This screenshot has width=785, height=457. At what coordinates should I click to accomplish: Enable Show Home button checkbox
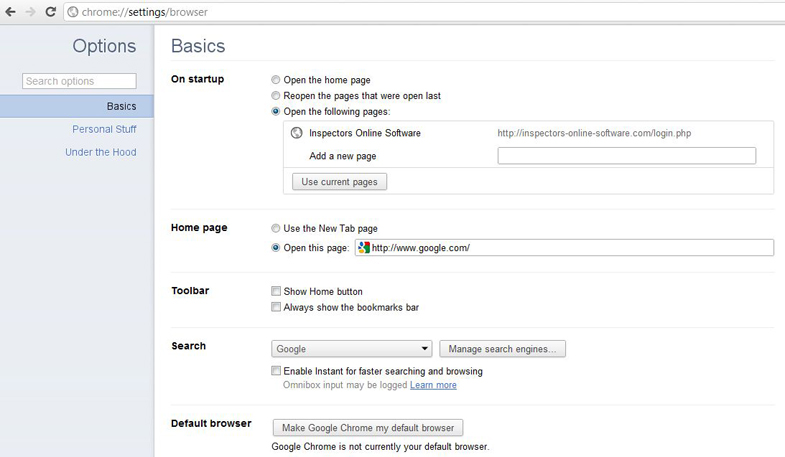(276, 291)
